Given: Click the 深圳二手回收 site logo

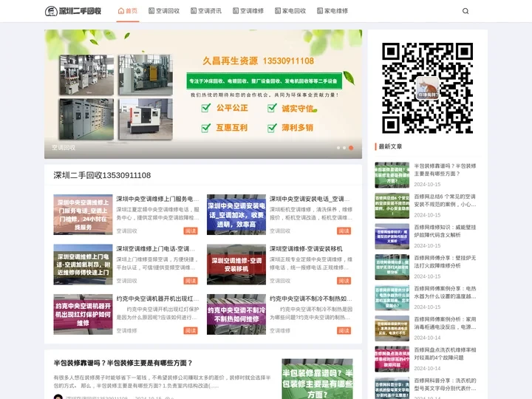Looking at the screenshot, I should pyautogui.click(x=73, y=11).
